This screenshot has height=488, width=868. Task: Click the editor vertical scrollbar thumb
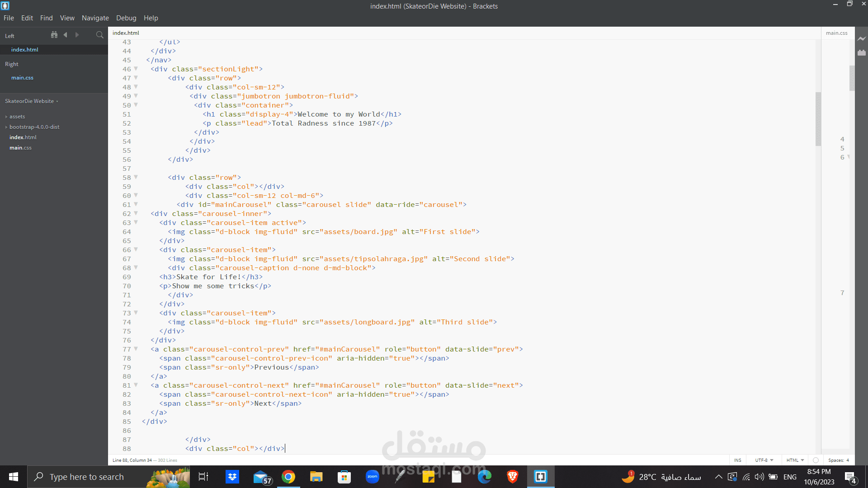coord(818,118)
